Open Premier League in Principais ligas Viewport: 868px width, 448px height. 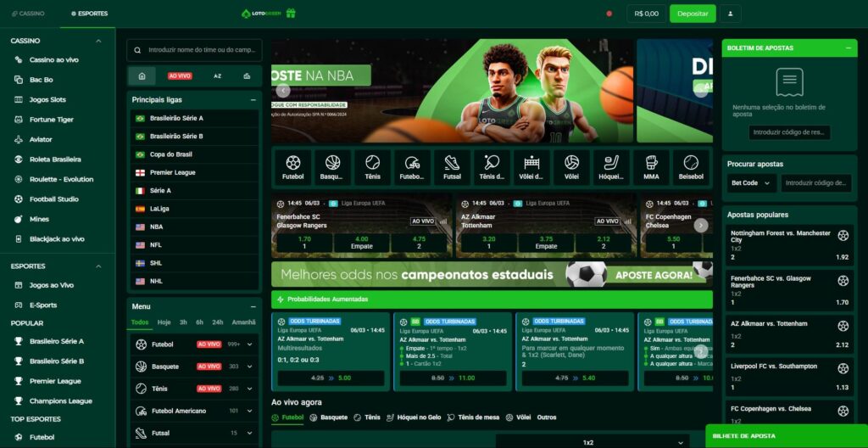pos(194,172)
